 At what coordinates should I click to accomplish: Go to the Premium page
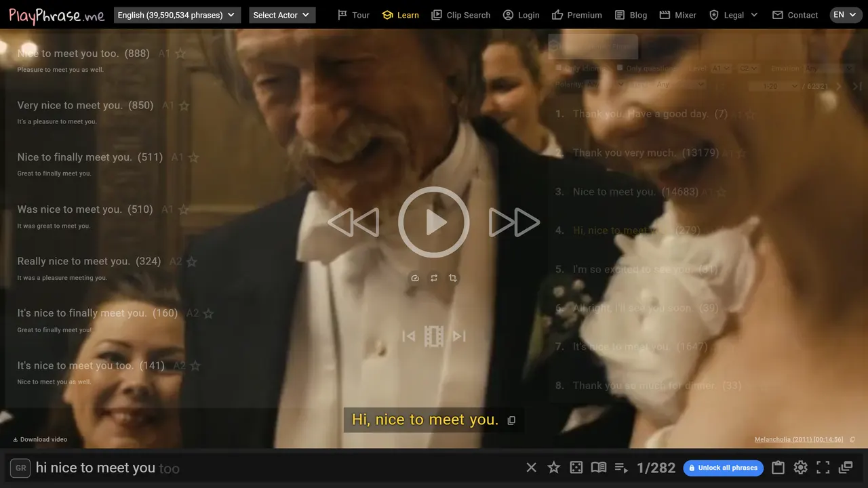[x=577, y=15]
